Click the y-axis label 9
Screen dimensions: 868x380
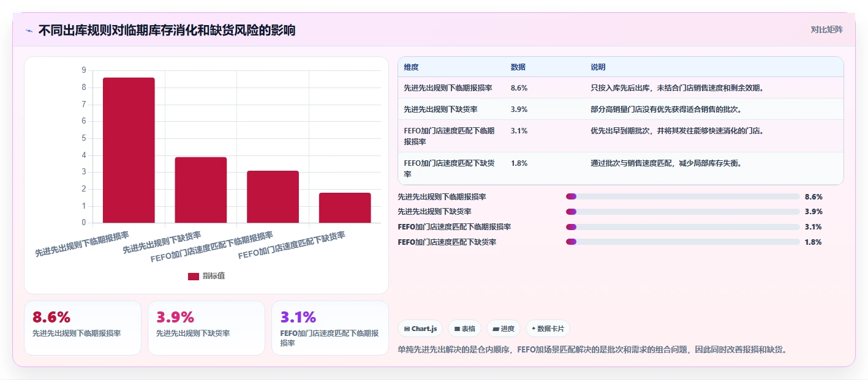(x=84, y=70)
